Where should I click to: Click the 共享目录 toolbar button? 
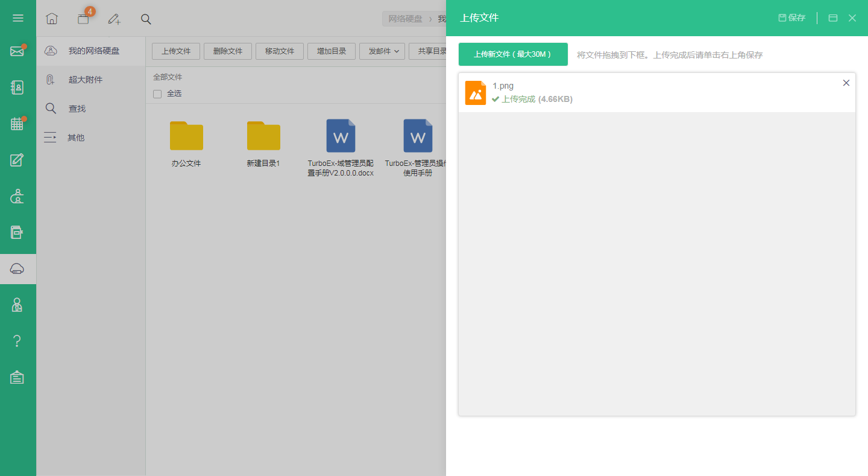click(x=428, y=51)
